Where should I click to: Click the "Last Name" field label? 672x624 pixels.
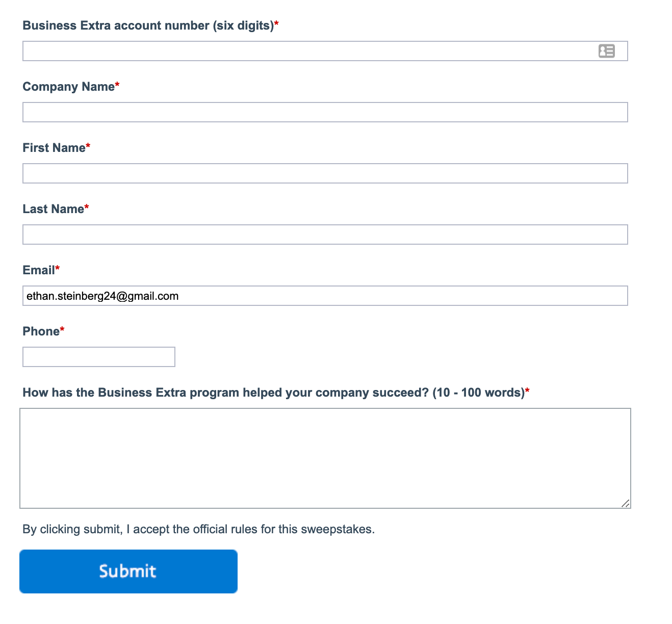pyautogui.click(x=53, y=209)
